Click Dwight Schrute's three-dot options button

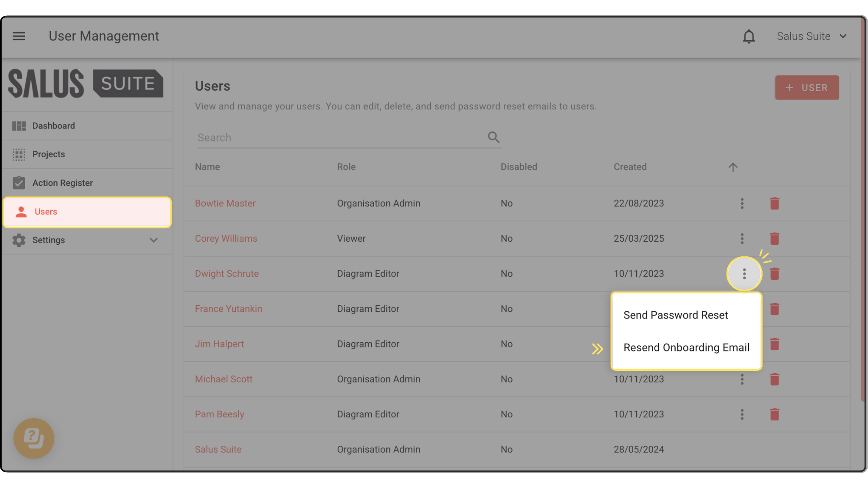(x=744, y=274)
